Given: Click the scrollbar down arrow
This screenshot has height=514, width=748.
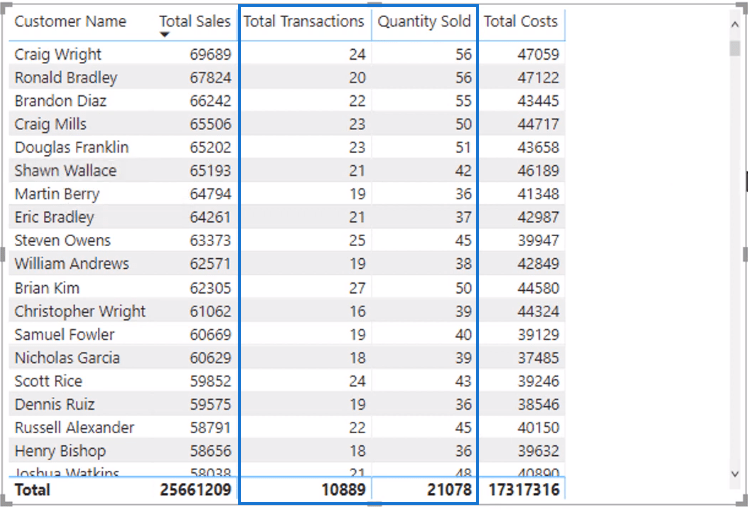Looking at the screenshot, I should [735, 473].
